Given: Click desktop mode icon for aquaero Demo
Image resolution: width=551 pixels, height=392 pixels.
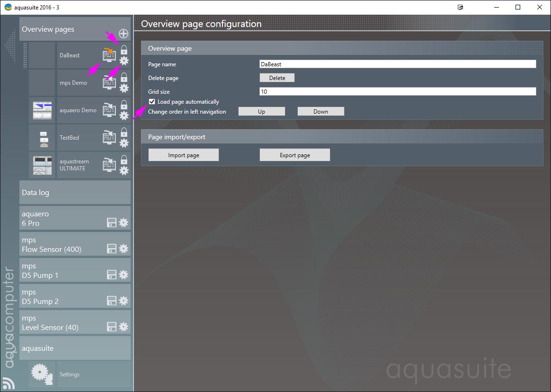Looking at the screenshot, I should tap(109, 110).
